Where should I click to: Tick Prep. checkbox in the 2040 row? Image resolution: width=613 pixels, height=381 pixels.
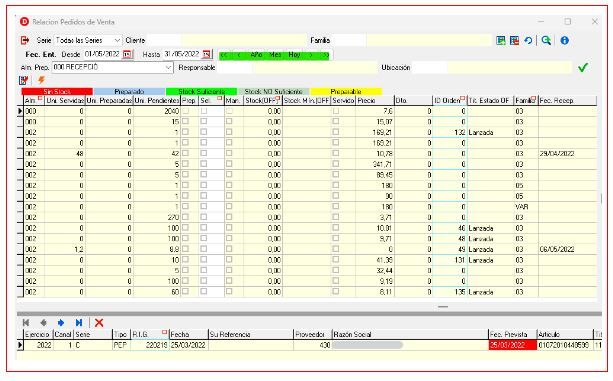(x=185, y=111)
